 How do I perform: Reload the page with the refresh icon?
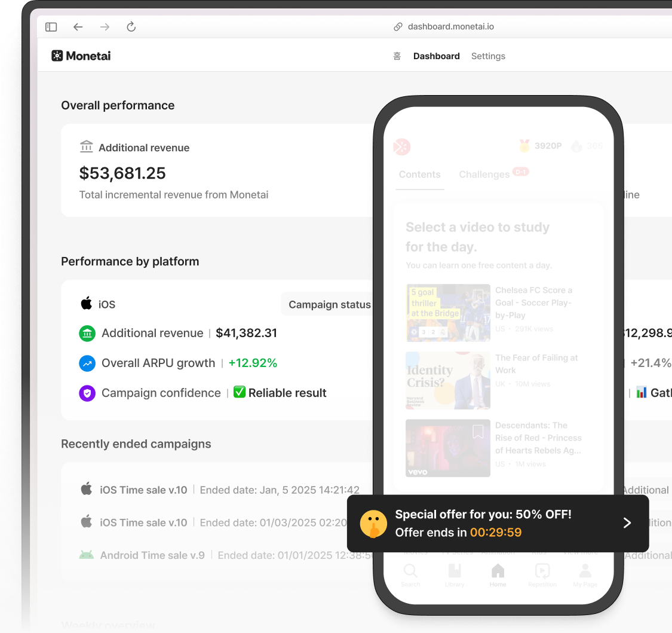point(131,27)
